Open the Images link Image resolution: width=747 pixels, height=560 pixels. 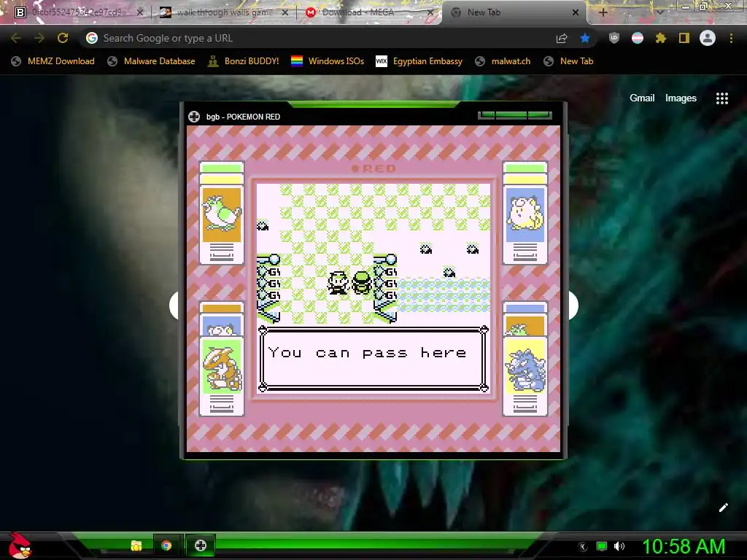tap(681, 98)
